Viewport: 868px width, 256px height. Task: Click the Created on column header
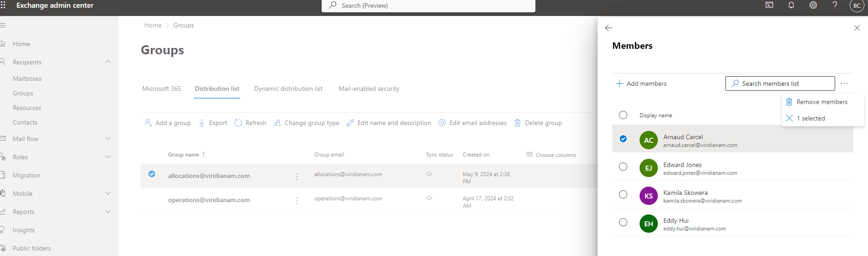pos(476,155)
